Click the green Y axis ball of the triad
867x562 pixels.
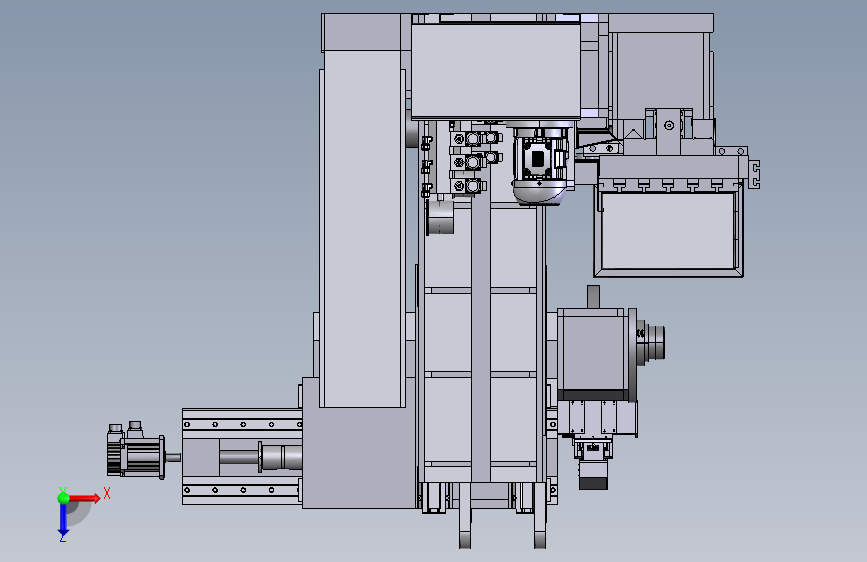[x=63, y=498]
